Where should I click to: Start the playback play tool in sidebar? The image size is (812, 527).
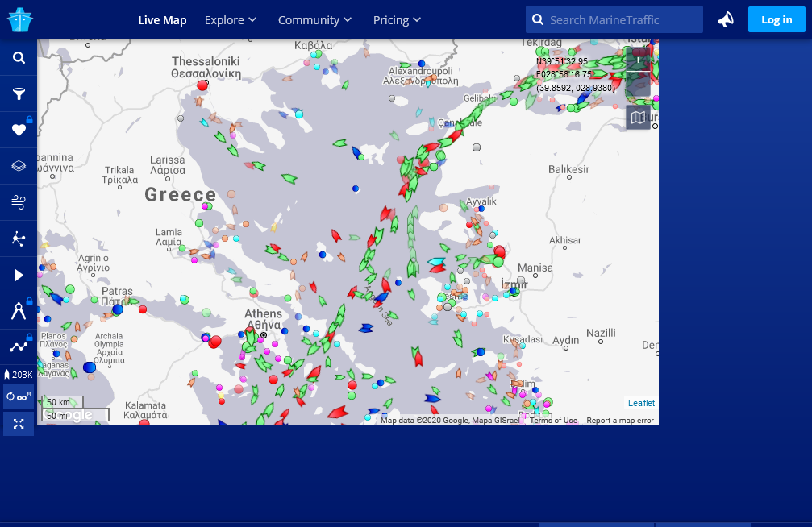(x=19, y=275)
